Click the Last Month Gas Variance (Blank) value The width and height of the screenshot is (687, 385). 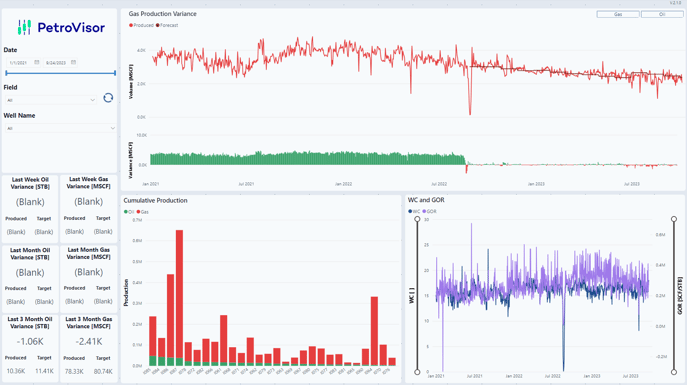point(89,272)
